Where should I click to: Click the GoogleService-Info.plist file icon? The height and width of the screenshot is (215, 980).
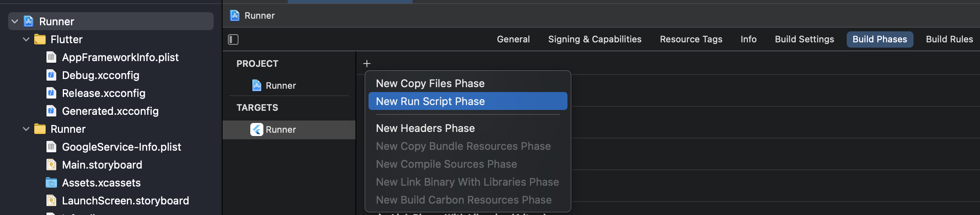tap(51, 147)
